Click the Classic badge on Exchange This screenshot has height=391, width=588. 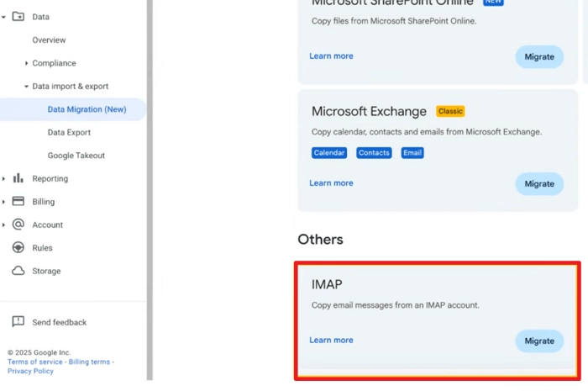coord(450,111)
